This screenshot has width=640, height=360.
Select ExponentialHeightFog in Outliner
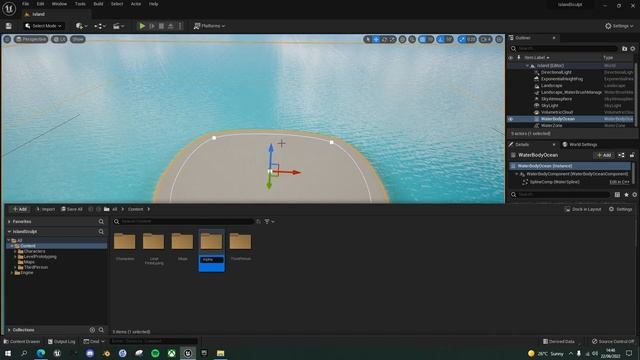point(562,79)
